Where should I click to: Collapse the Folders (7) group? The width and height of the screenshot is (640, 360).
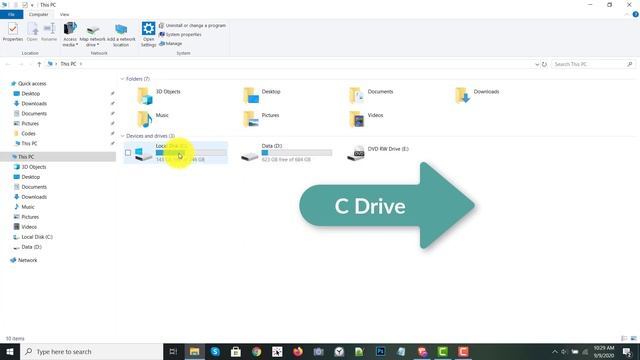click(x=122, y=79)
